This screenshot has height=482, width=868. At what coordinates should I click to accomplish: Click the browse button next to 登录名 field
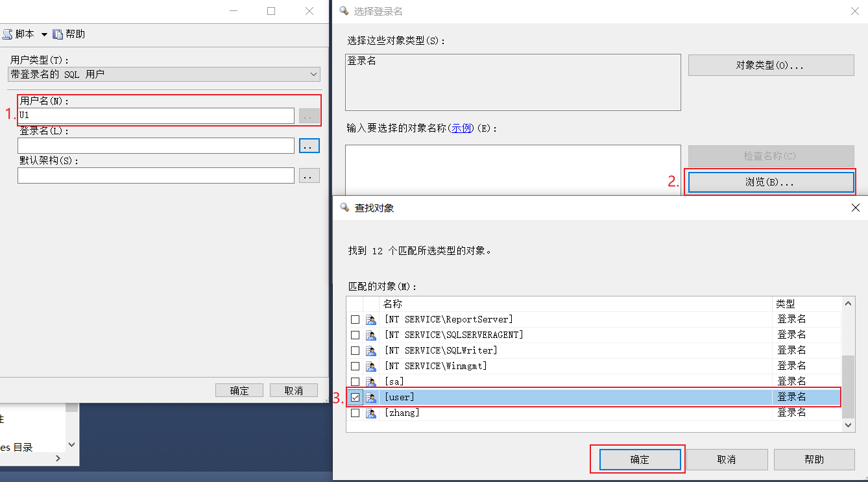pyautogui.click(x=309, y=146)
